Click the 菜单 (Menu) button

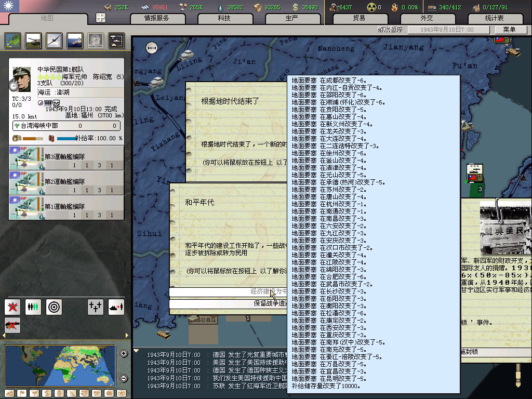504,30
